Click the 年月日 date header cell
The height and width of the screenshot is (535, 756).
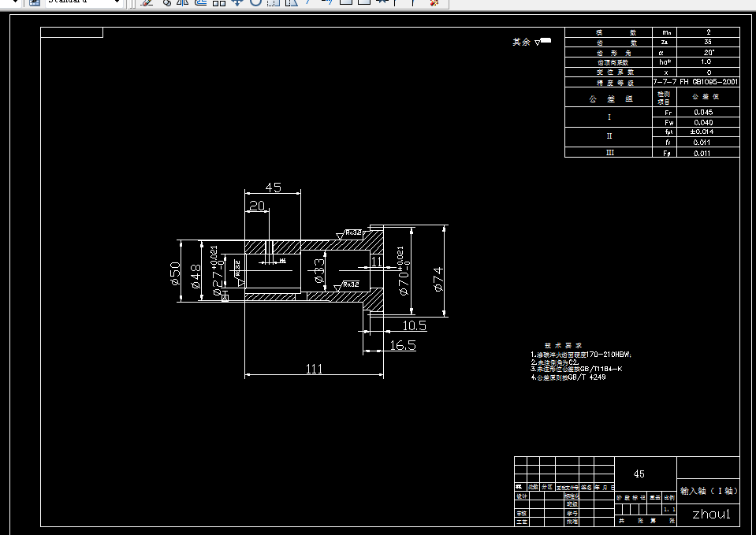click(604, 487)
